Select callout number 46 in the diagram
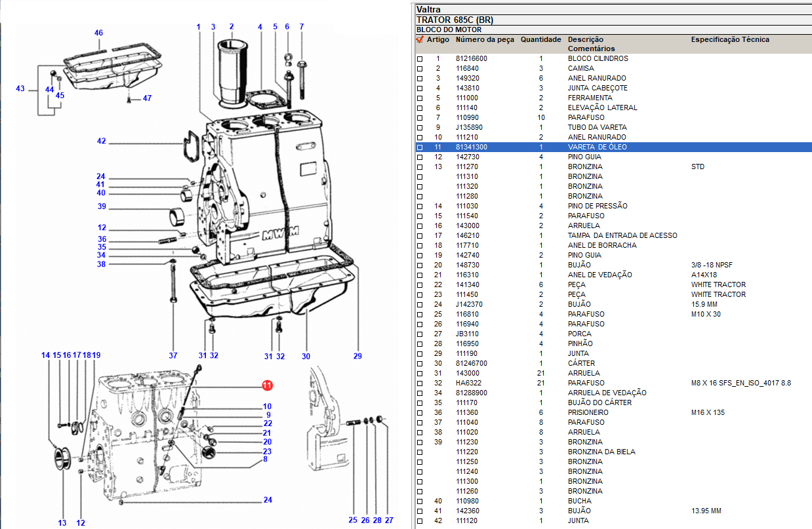 coord(98,33)
